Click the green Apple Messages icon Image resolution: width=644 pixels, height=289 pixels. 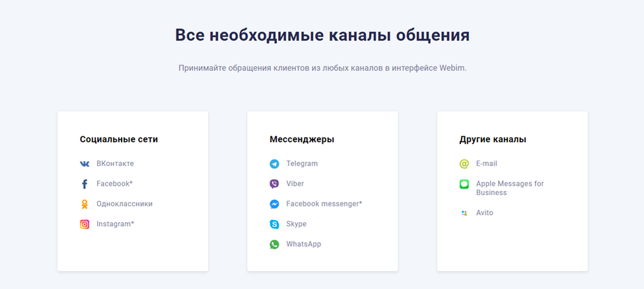point(464,184)
